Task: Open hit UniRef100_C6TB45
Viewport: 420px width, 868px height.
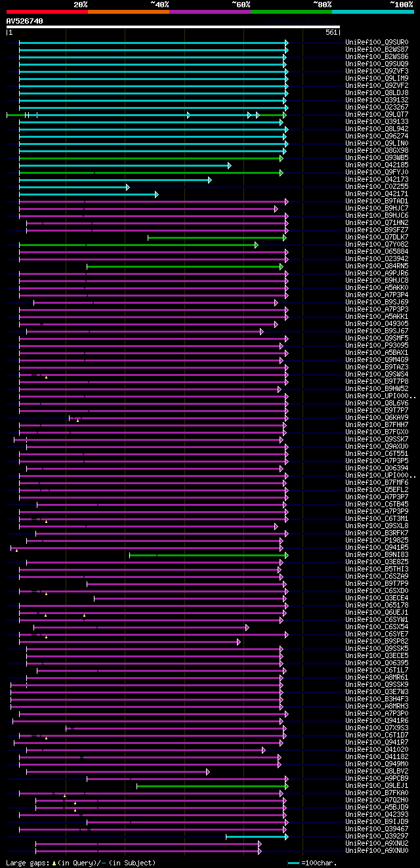Action: [x=377, y=505]
